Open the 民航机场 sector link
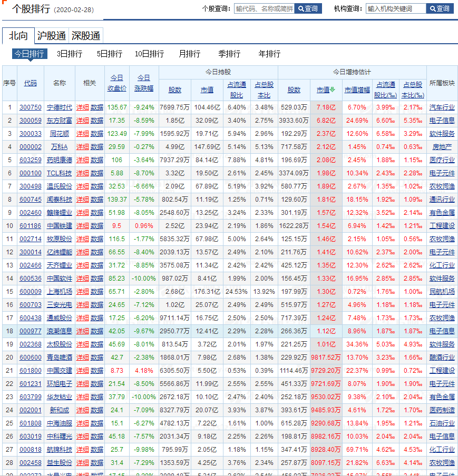458x476 pixels. tap(442, 291)
